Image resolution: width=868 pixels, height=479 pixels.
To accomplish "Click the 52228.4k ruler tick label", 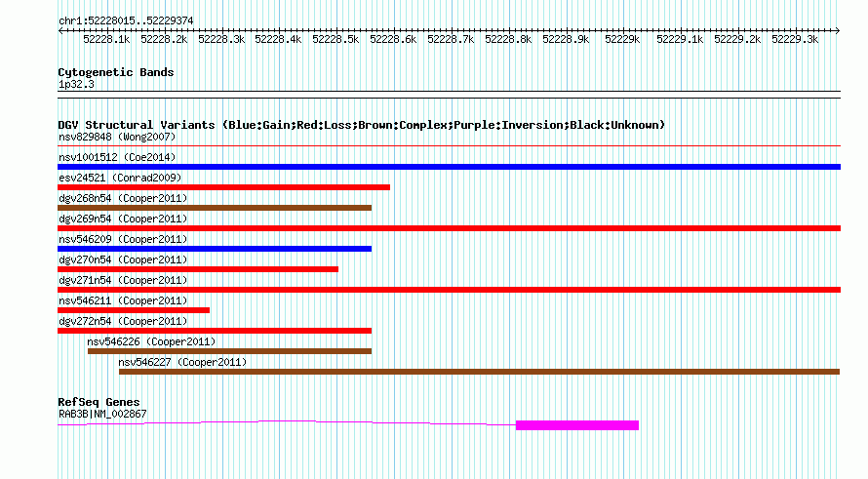I will [278, 40].
